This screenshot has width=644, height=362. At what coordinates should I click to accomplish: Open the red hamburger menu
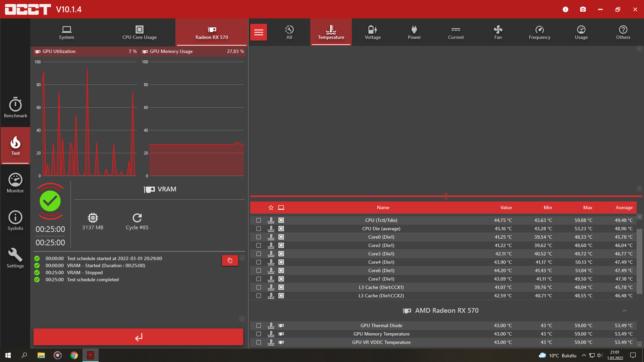point(259,32)
